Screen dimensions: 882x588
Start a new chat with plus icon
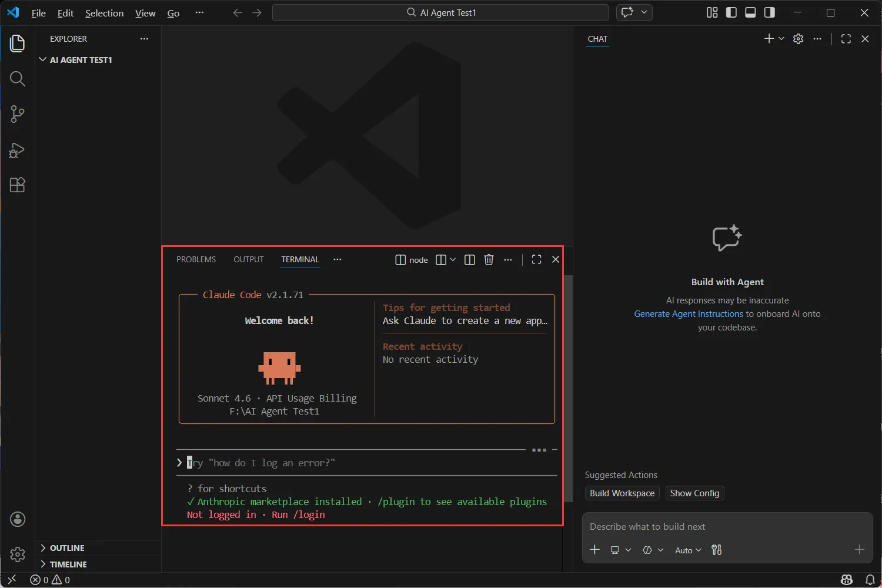(x=769, y=39)
